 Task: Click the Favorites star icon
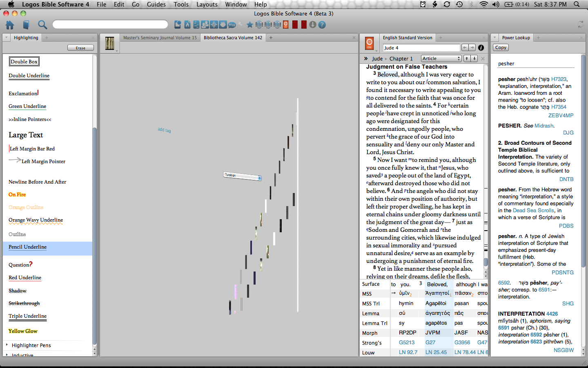click(250, 25)
